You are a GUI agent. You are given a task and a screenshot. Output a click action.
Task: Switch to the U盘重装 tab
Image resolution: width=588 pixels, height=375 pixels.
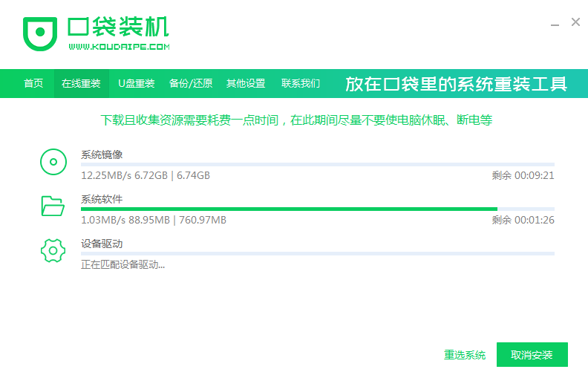(136, 83)
